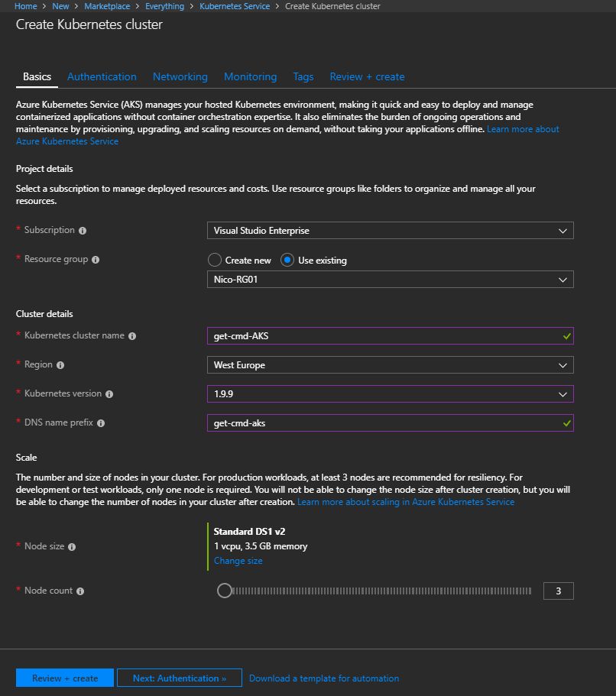616x696 pixels.
Task: Click the blue Review + create button
Action: point(65,678)
